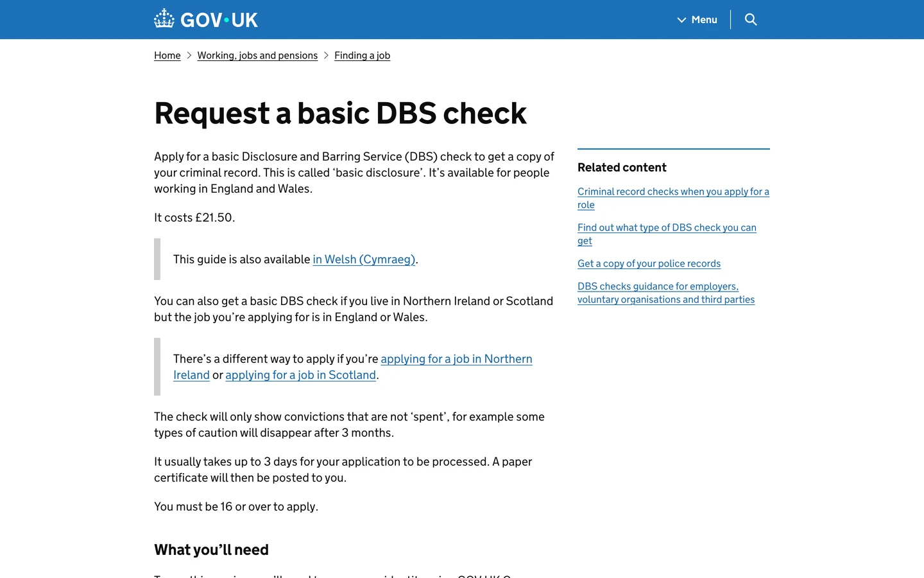
Task: Click the Request a basic DBS check heading
Action: coord(340,113)
